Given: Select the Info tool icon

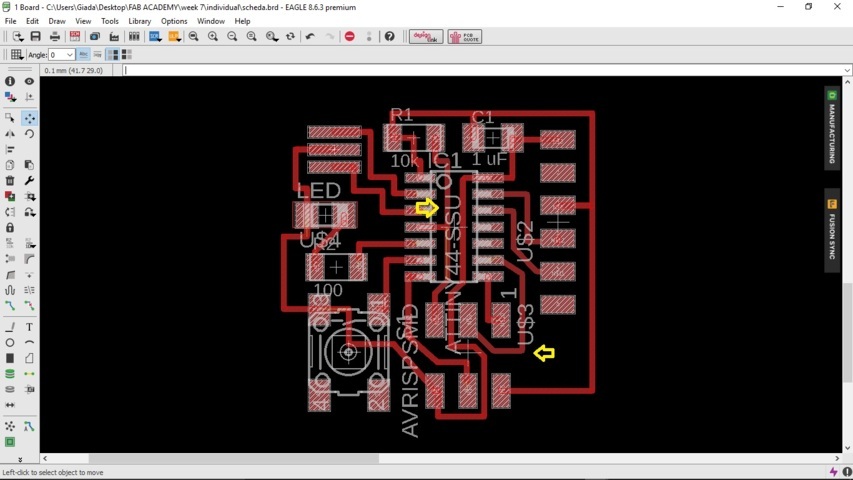Looking at the screenshot, I should click(10, 81).
